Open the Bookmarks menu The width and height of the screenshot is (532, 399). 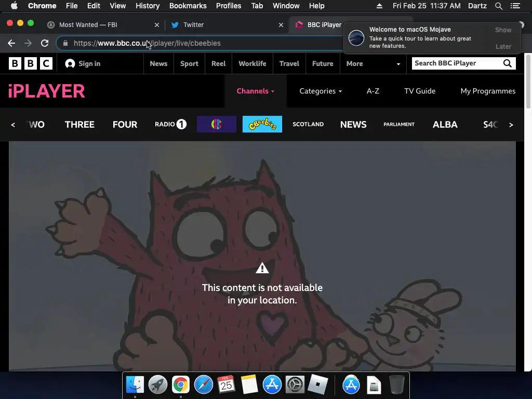tap(188, 6)
